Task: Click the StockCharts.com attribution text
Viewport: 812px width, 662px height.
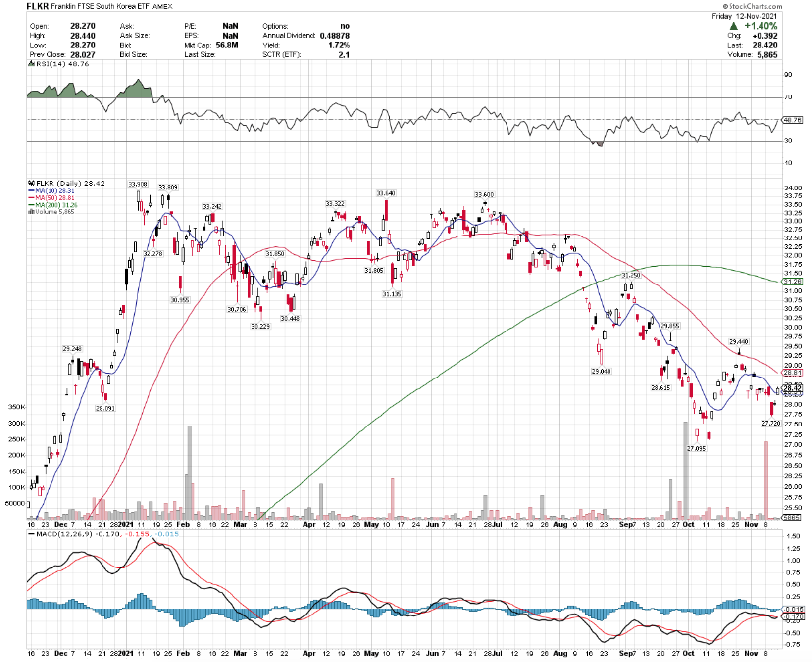Action: [752, 6]
